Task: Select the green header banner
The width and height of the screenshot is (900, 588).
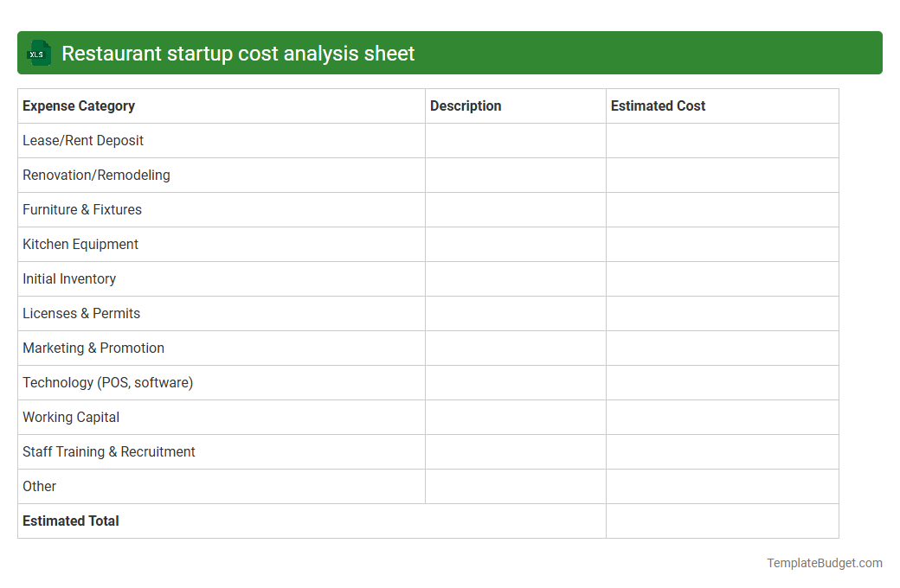Action: [x=450, y=53]
